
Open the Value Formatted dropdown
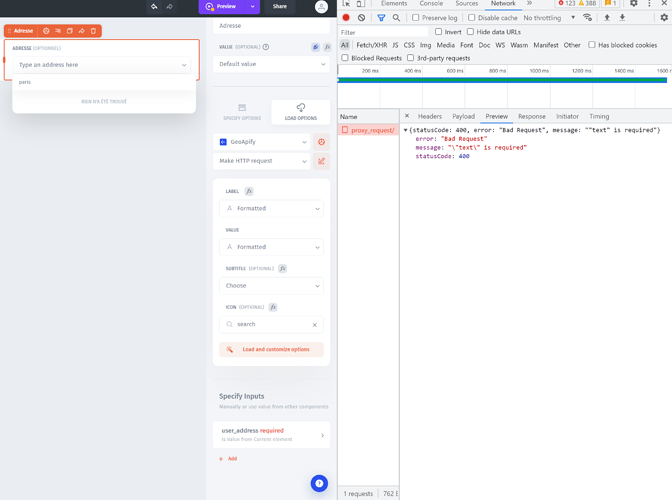(271, 247)
